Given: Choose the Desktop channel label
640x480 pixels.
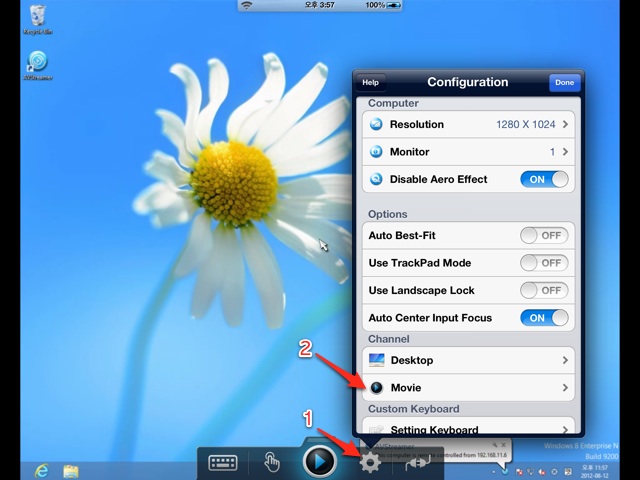Looking at the screenshot, I should (x=412, y=360).
